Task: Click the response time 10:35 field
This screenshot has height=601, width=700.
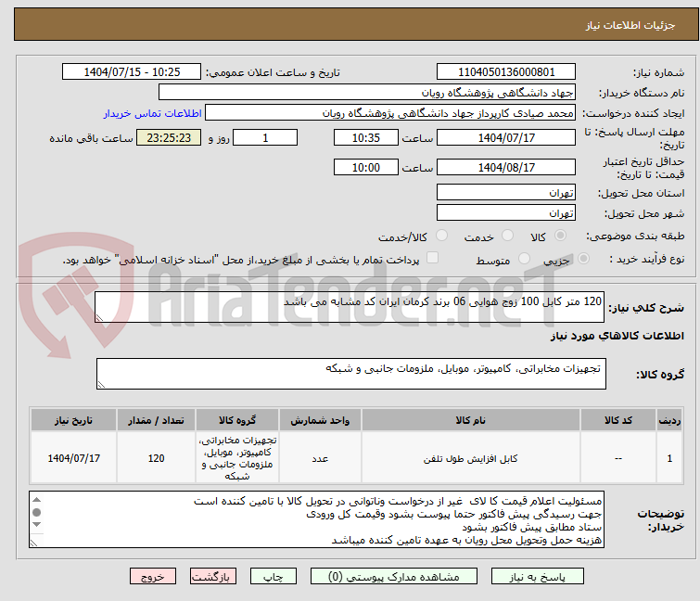Action: [365, 137]
